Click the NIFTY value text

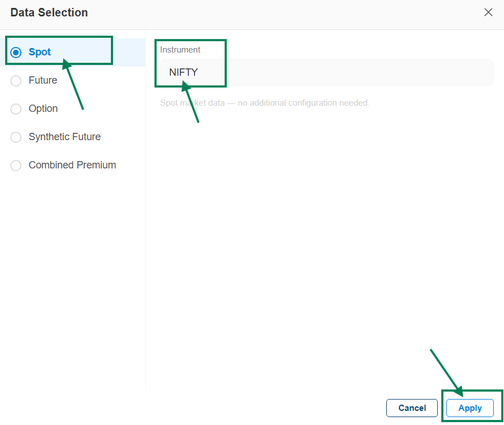183,72
